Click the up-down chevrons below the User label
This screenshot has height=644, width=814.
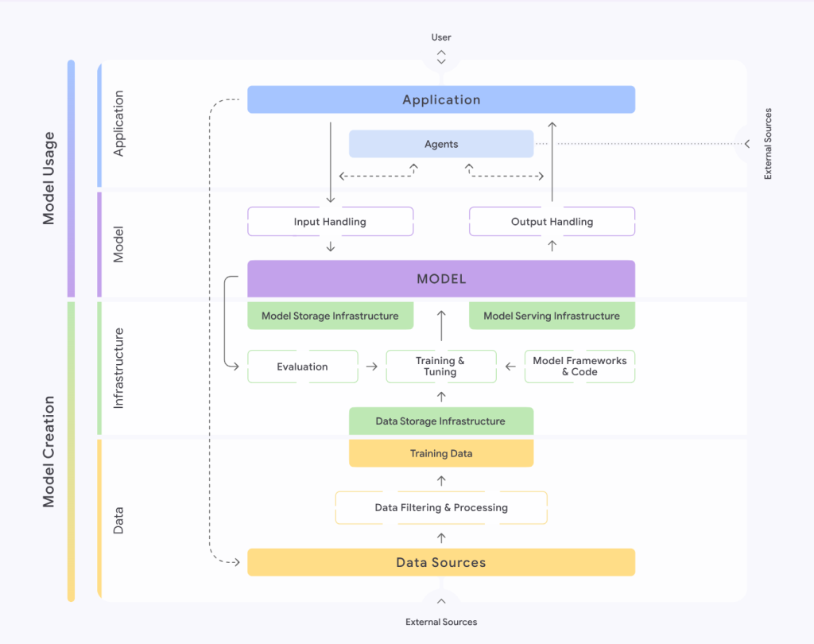point(441,56)
